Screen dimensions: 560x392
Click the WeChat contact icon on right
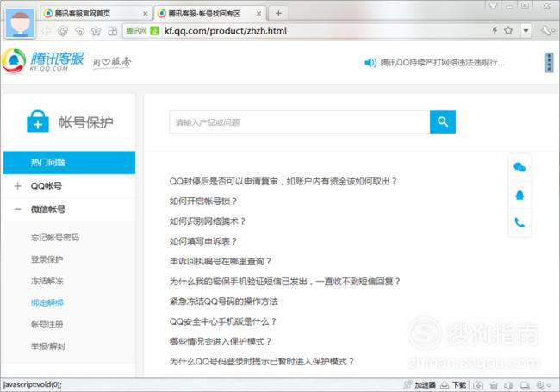[x=520, y=167]
